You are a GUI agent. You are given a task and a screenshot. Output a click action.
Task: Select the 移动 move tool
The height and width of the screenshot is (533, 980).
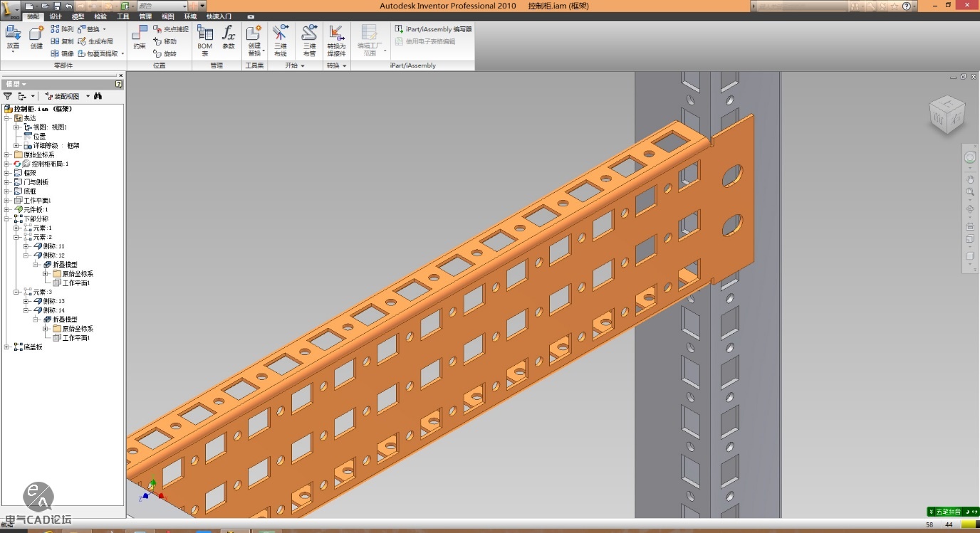click(165, 41)
